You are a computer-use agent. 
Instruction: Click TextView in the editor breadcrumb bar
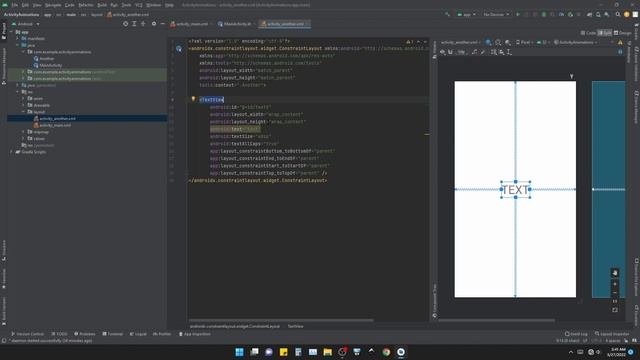[x=296, y=327]
